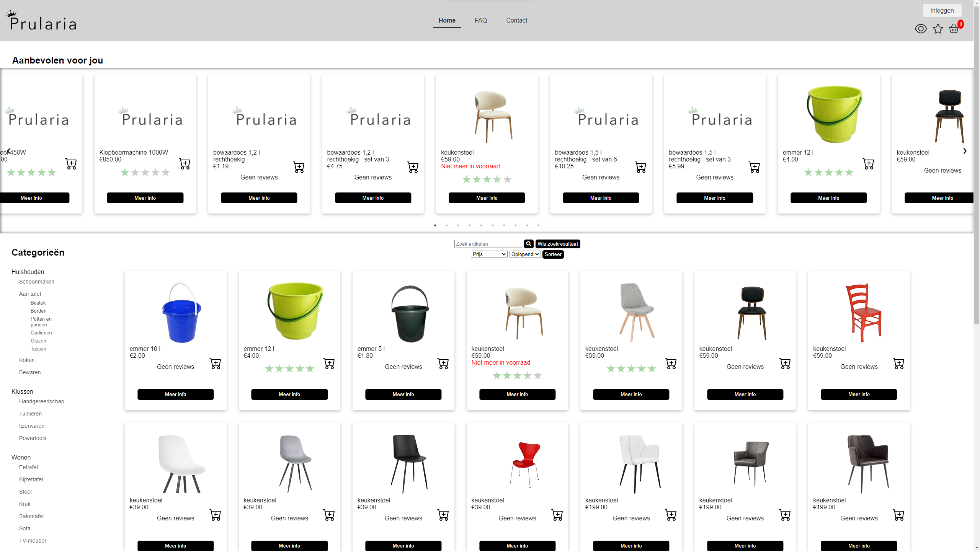Click the eye icon in header
980x551 pixels.
coord(921,29)
